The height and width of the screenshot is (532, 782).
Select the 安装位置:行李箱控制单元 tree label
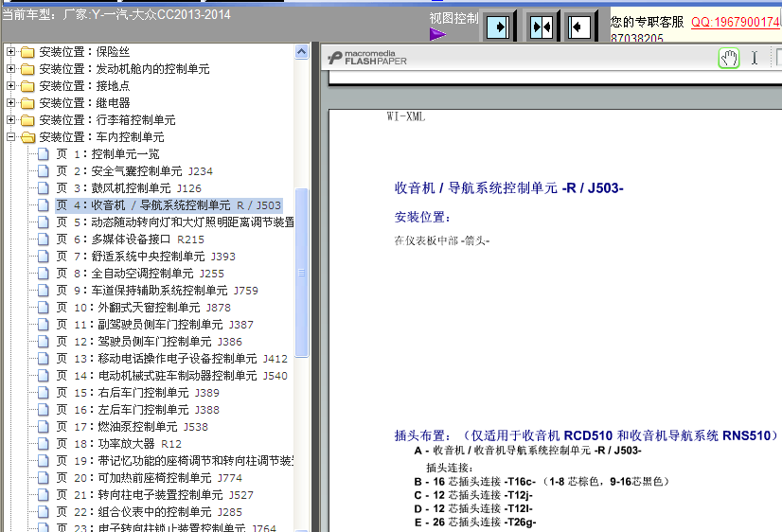coord(107,119)
